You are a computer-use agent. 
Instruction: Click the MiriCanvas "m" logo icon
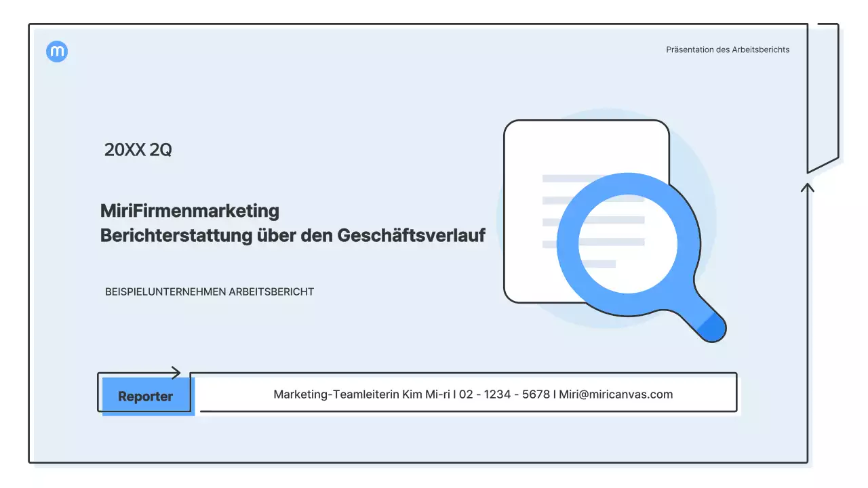pos(57,52)
